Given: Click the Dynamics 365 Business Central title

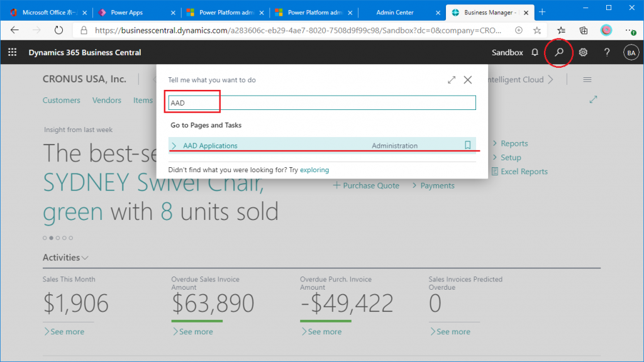Looking at the screenshot, I should pos(85,53).
